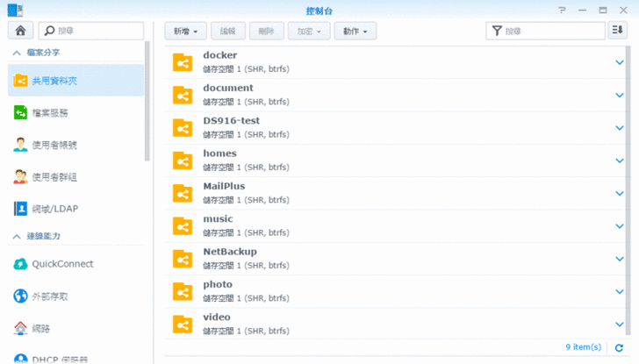Click the Control Panel app icon in title bar
The image size is (639, 364).
click(15, 11)
